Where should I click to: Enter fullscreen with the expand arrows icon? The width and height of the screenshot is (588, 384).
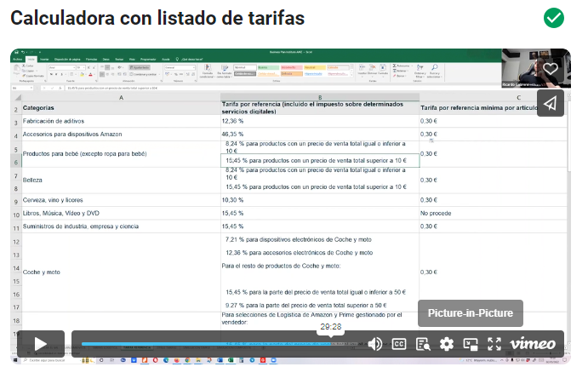click(x=494, y=344)
